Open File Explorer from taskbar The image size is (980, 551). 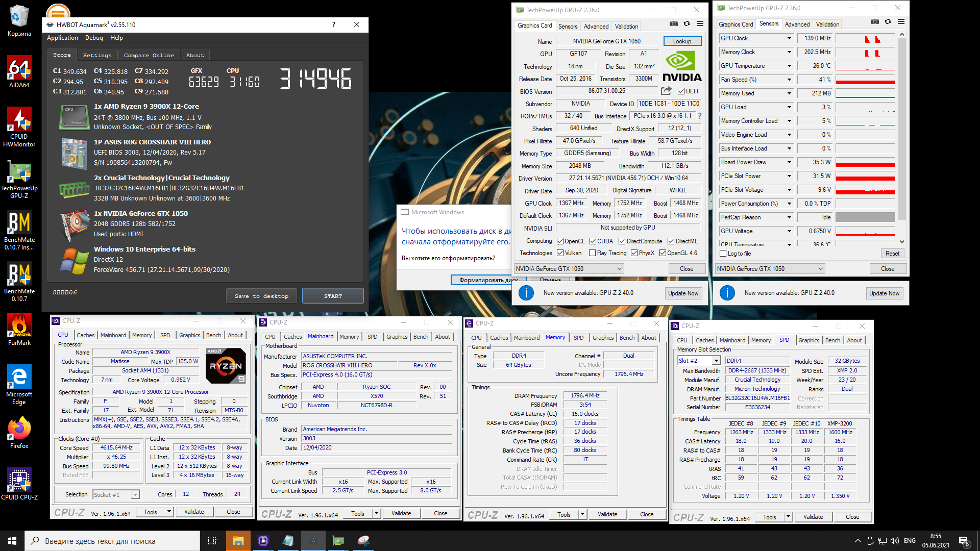point(238,541)
